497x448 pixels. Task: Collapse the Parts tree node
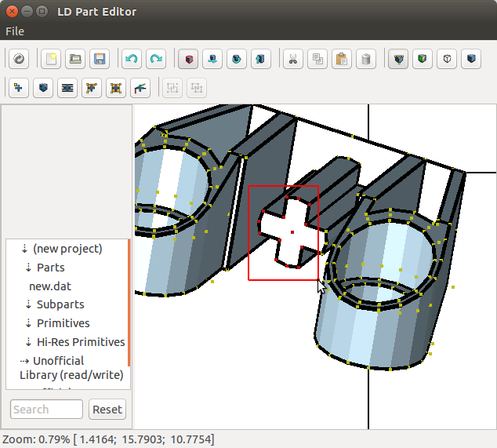(x=29, y=268)
